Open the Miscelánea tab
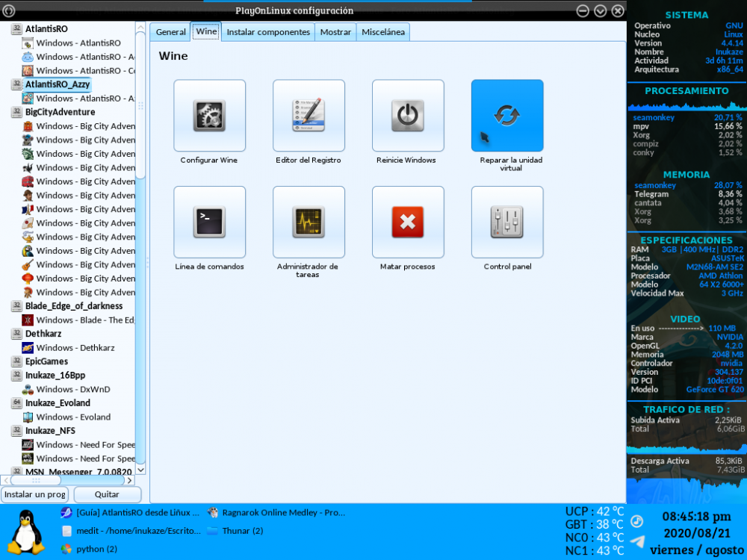The width and height of the screenshot is (747, 560). click(382, 32)
